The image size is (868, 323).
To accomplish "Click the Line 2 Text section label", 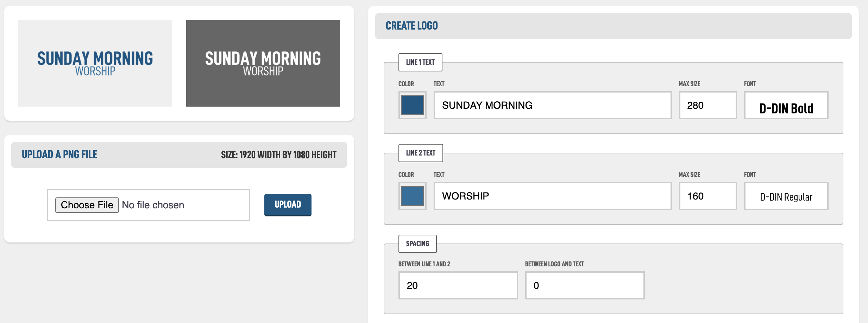I will coord(421,153).
